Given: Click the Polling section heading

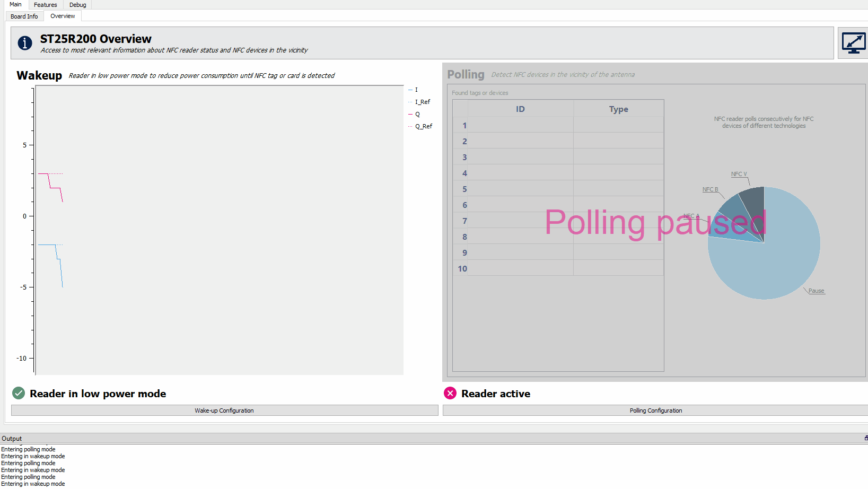Looking at the screenshot, I should pos(466,74).
